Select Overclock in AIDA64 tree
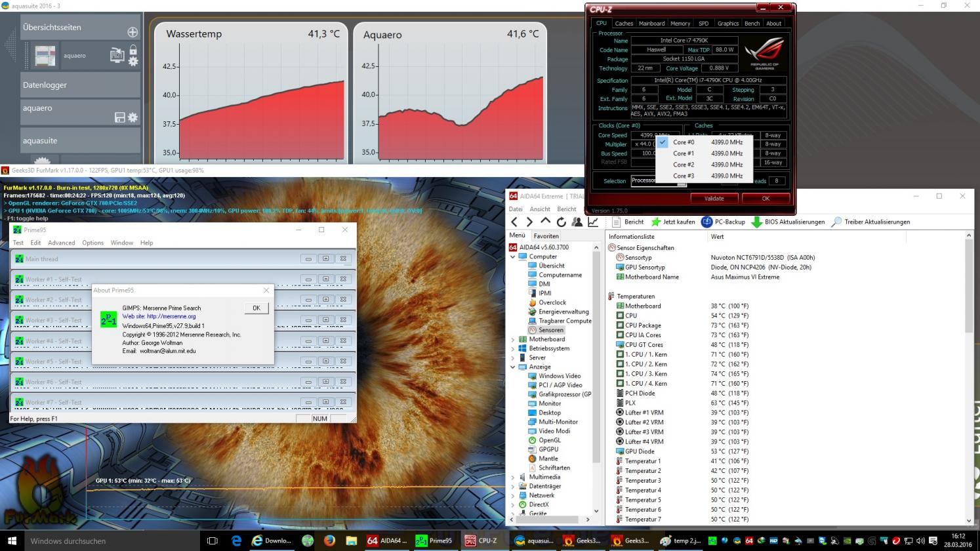 tap(552, 302)
